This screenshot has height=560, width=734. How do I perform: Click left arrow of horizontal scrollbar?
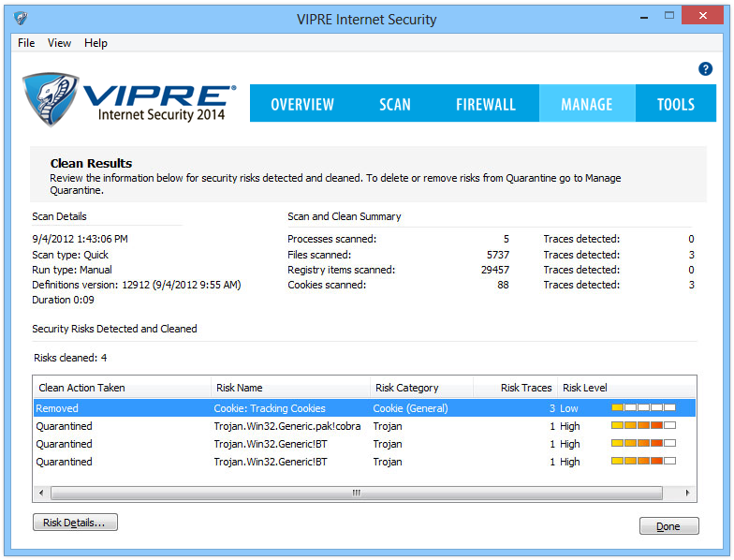click(41, 493)
